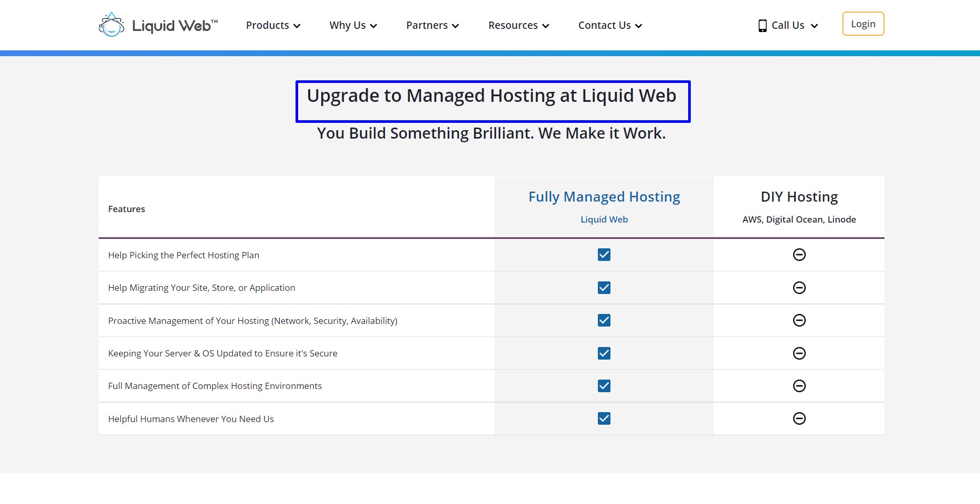This screenshot has height=504, width=980.
Task: Click the Liquid Web label under Fully Managed Hosting
Action: click(x=604, y=219)
